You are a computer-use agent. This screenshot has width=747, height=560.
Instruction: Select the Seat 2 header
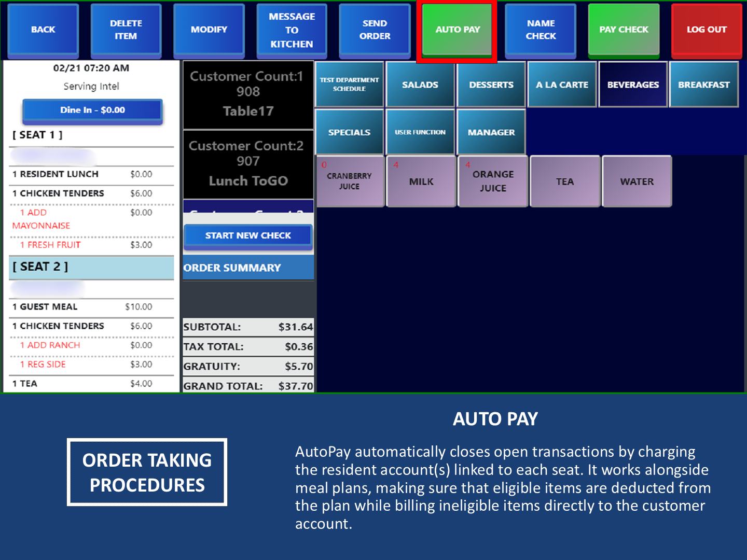pos(91,267)
